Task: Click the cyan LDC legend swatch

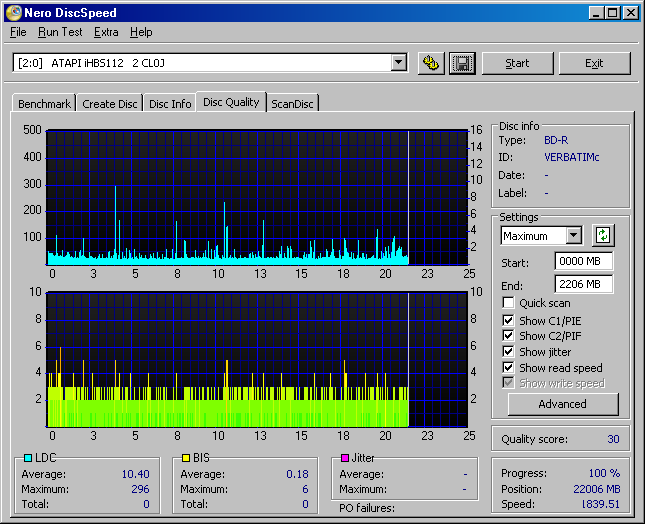Action: (x=28, y=458)
